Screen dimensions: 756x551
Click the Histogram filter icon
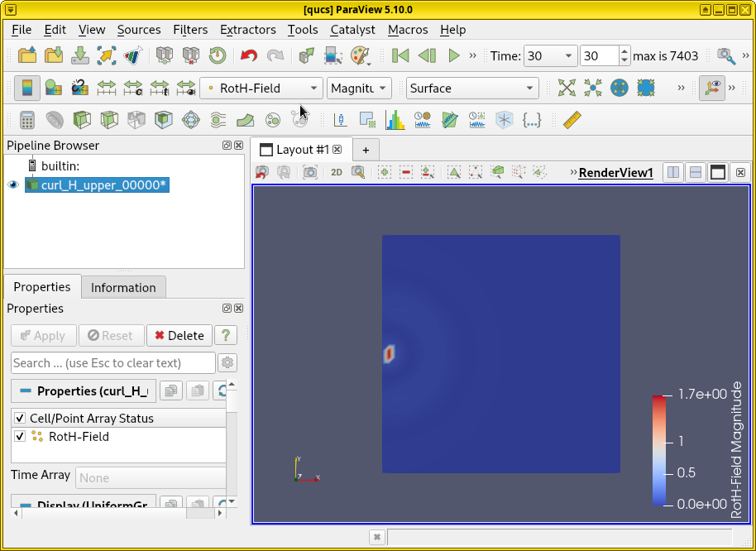click(395, 120)
